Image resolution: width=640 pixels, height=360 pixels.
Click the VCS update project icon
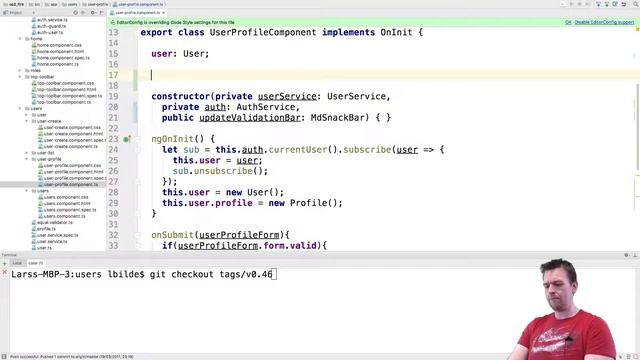click(598, 4)
